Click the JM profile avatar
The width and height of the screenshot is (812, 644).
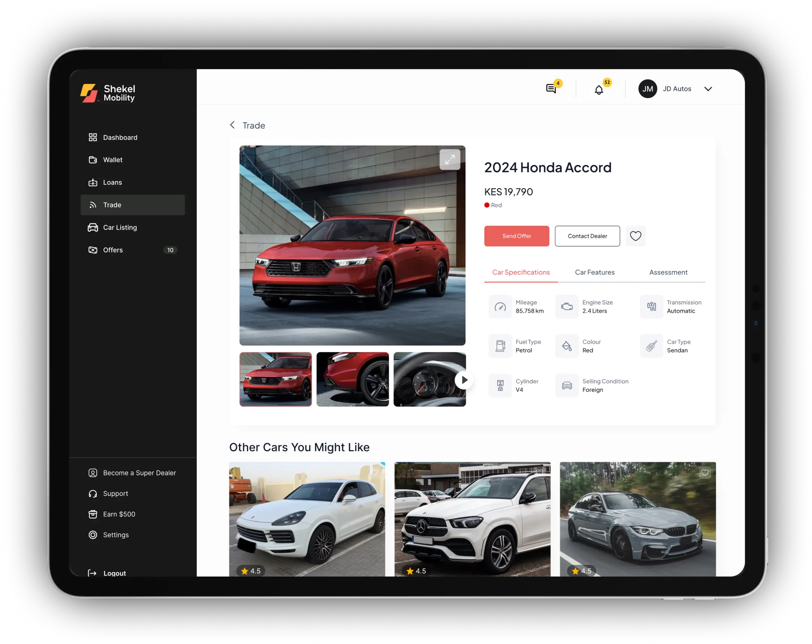[x=648, y=89]
